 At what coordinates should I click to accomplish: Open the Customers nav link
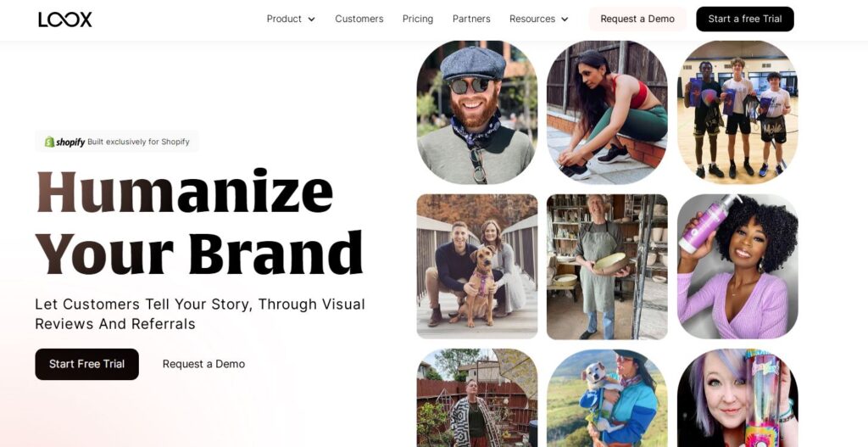(359, 19)
